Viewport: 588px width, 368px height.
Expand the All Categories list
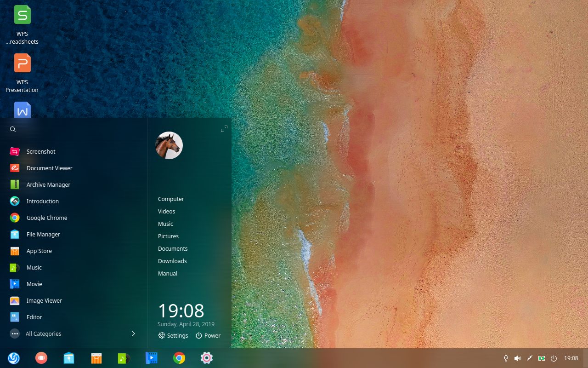tap(44, 333)
